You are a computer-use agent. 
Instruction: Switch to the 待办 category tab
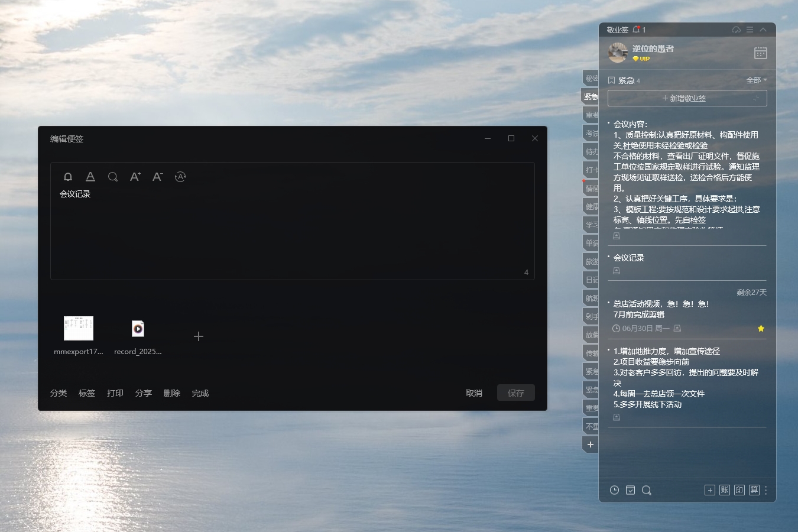(x=591, y=151)
